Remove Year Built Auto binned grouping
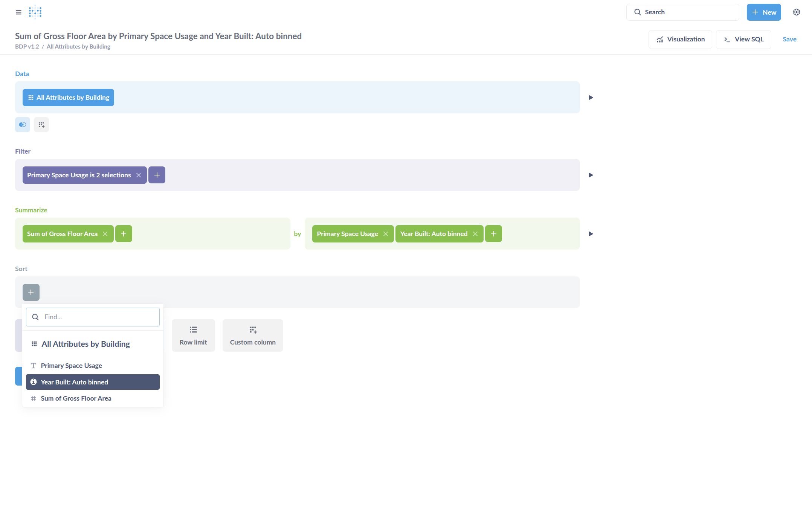Image resolution: width=812 pixels, height=523 pixels. click(x=475, y=234)
